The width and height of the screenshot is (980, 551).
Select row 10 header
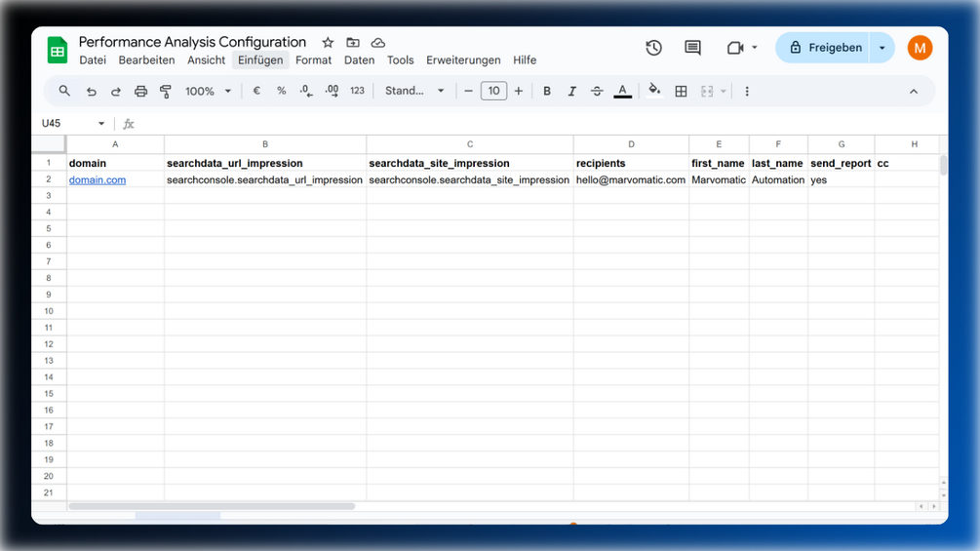(x=49, y=311)
